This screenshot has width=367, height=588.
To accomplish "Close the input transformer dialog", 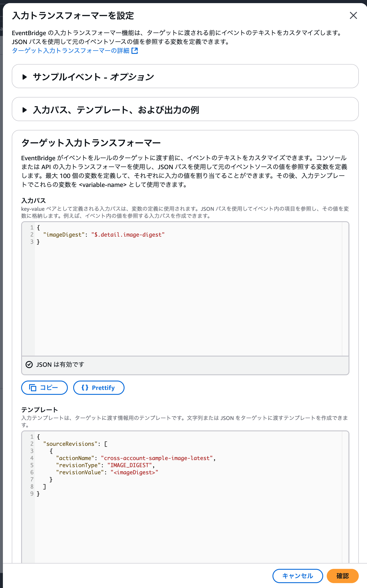I will pyautogui.click(x=353, y=16).
